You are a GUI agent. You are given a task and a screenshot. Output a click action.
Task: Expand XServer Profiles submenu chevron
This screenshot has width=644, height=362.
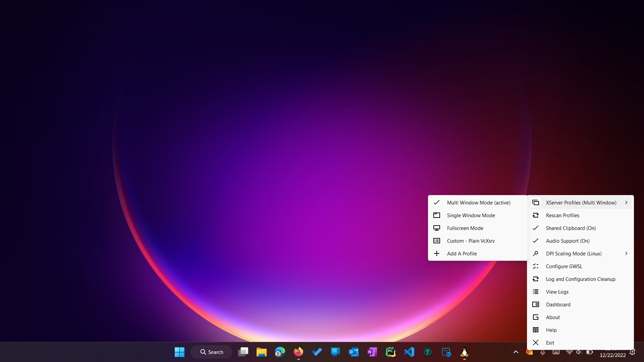(626, 202)
